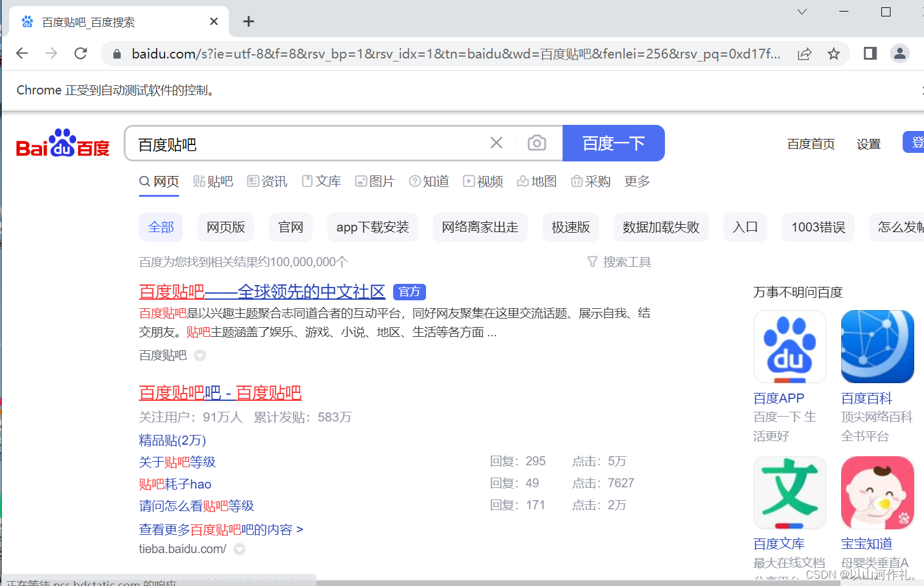The image size is (924, 586).
Task: Open the browser side panel
Action: [870, 54]
